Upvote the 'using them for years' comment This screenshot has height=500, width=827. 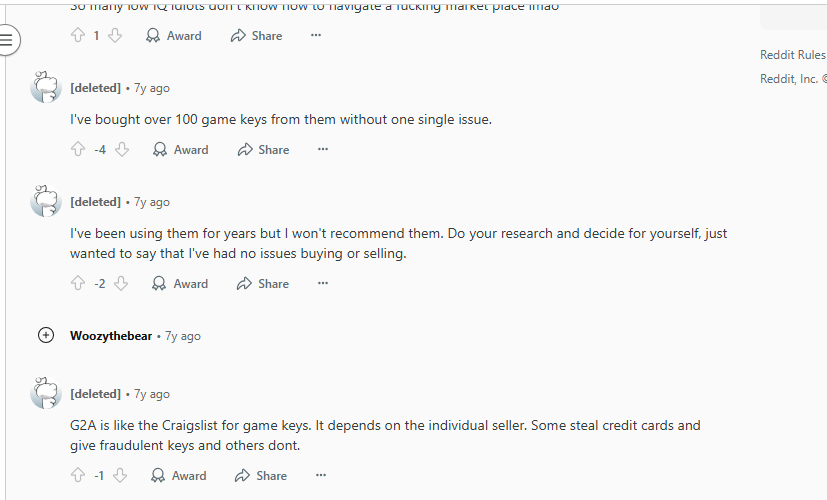[x=78, y=284]
